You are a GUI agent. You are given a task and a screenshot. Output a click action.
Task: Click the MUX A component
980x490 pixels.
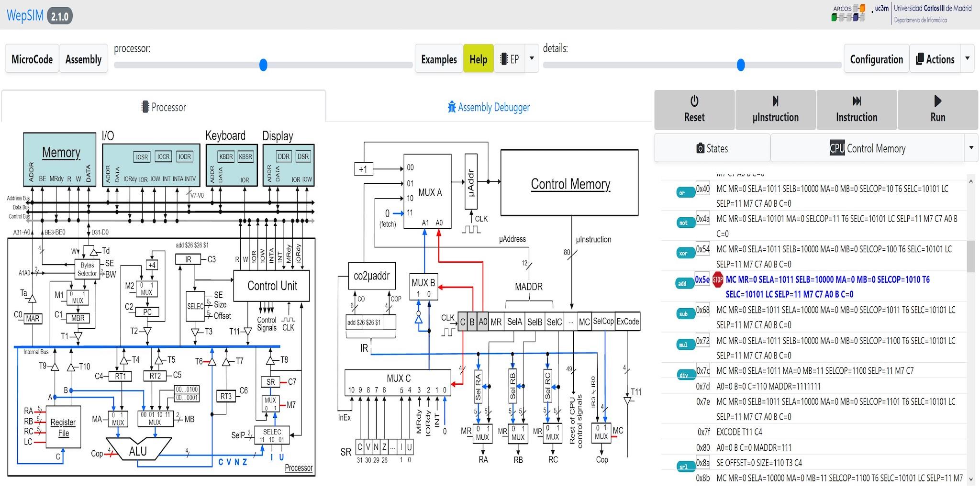coord(427,191)
